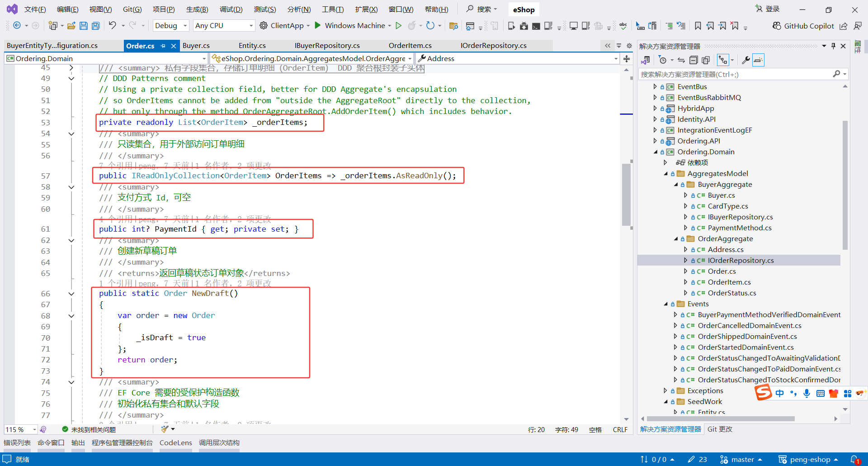Screen dimensions: 868x466
Task: Collapse the NewDraft method at line 66
Action: [71, 294]
